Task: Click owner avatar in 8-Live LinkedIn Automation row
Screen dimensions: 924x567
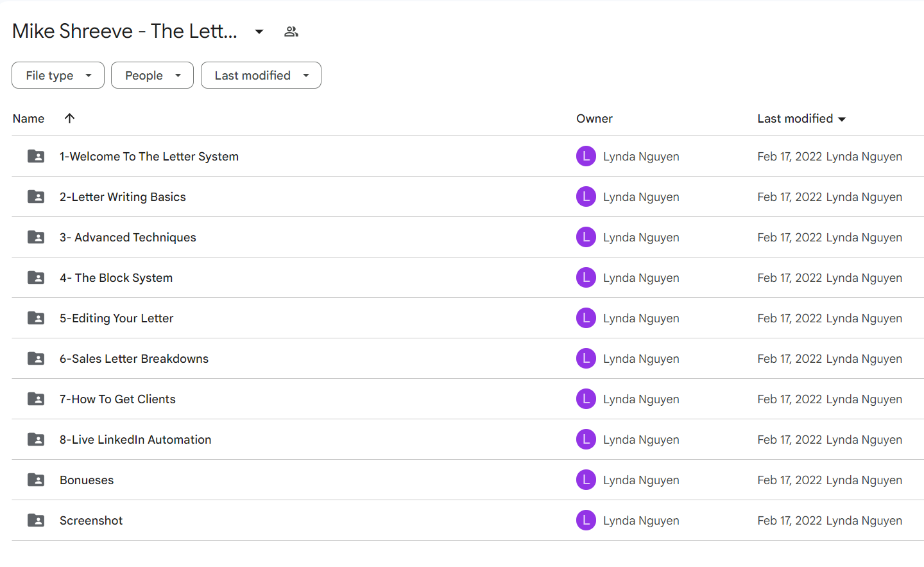Action: [586, 439]
